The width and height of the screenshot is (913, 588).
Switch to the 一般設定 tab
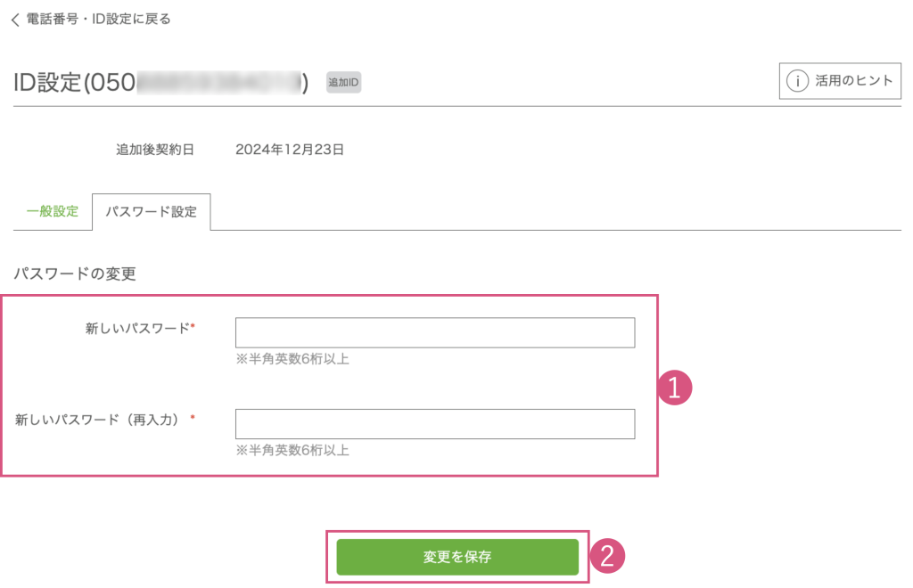[x=53, y=212]
